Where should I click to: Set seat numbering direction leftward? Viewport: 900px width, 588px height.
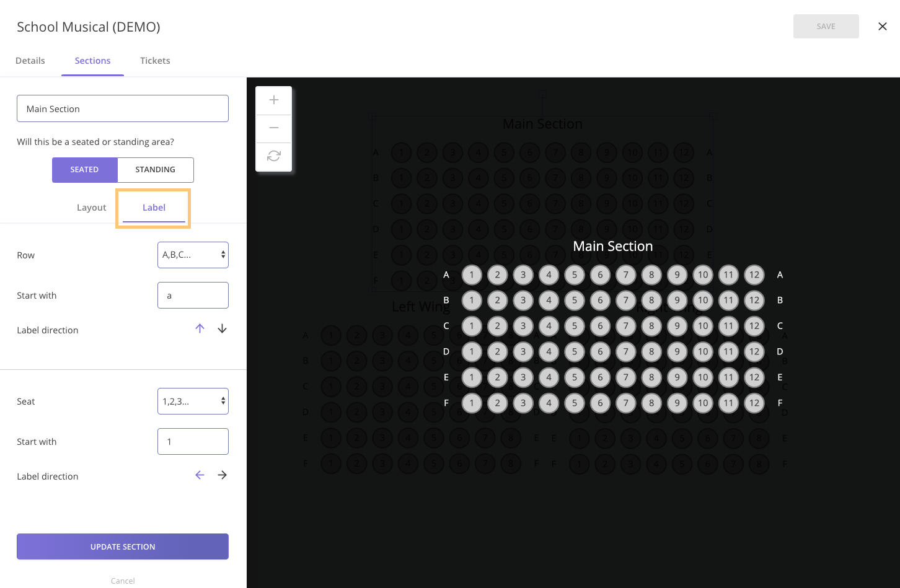pyautogui.click(x=200, y=475)
